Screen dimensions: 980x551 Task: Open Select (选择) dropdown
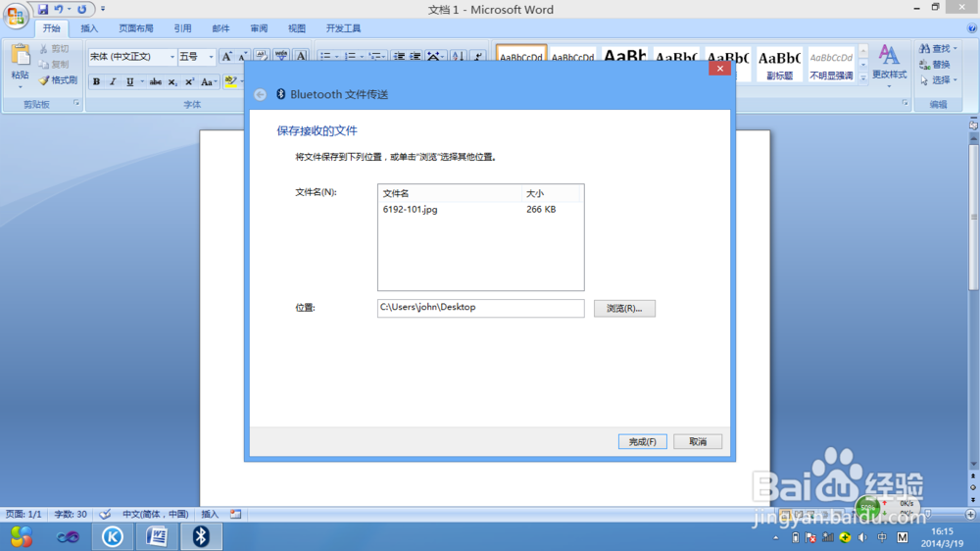point(939,80)
